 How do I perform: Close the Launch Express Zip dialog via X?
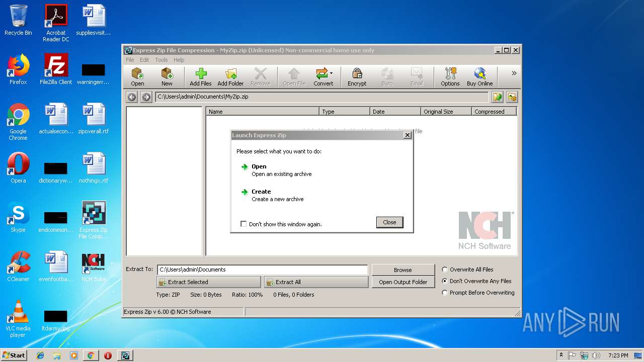(407, 135)
